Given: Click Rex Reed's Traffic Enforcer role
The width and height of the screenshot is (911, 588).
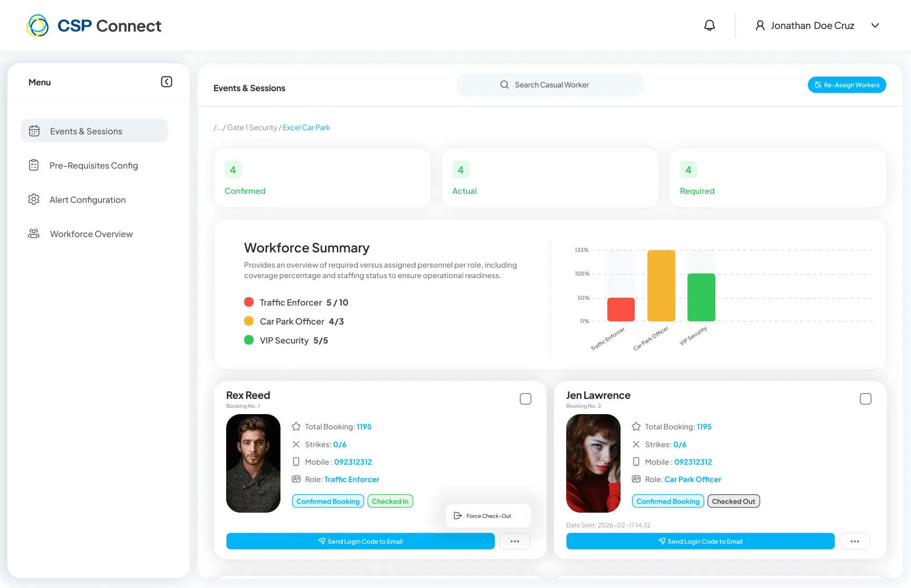Looking at the screenshot, I should [352, 479].
